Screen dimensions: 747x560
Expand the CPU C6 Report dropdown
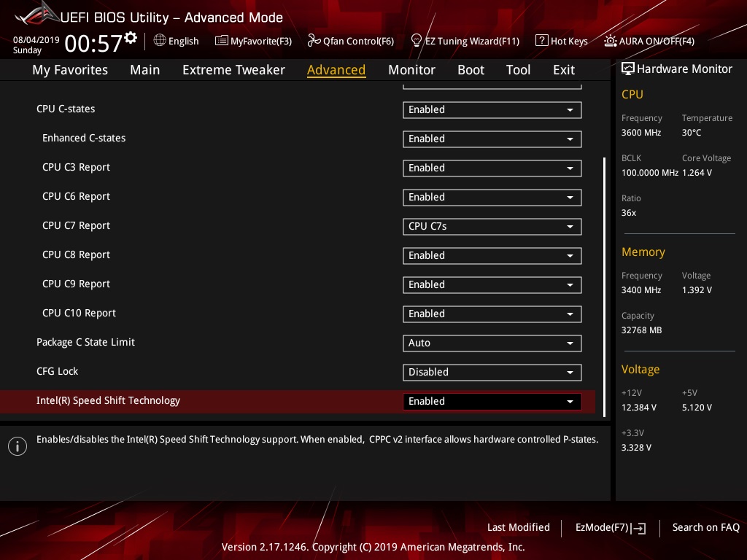492,197
